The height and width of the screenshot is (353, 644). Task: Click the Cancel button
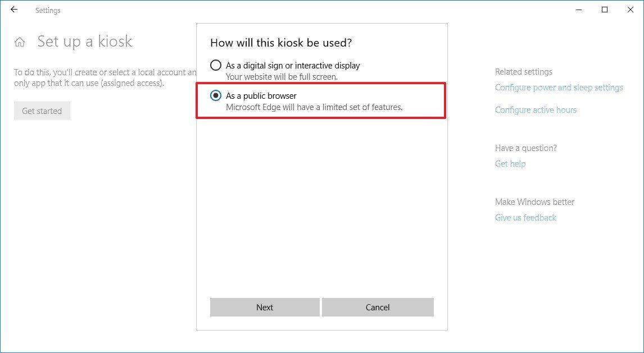tap(377, 307)
